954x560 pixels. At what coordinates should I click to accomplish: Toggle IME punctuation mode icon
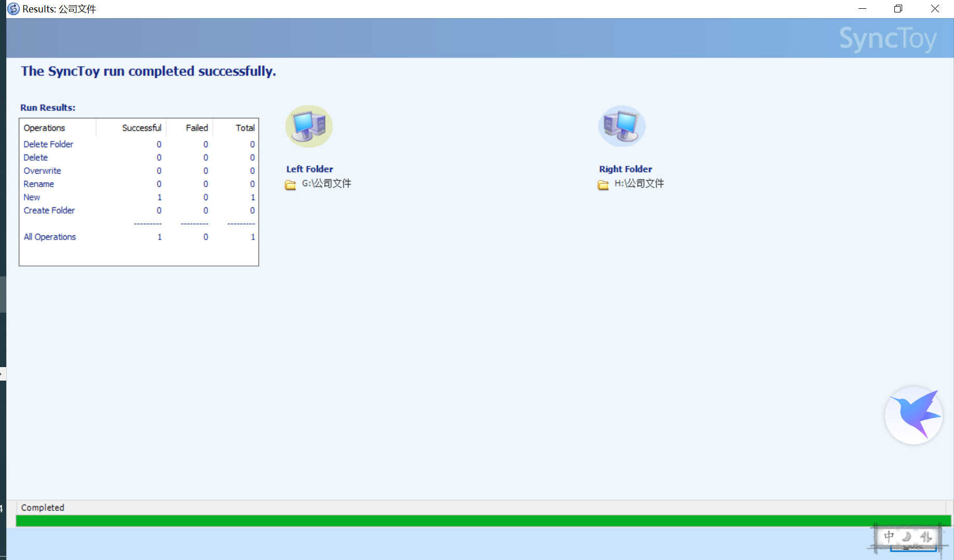(x=925, y=536)
